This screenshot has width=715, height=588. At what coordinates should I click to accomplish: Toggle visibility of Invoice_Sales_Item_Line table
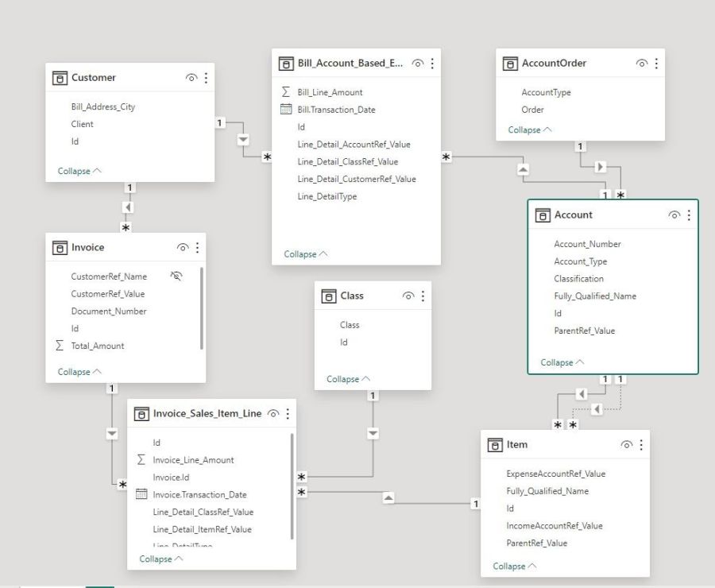coord(273,414)
